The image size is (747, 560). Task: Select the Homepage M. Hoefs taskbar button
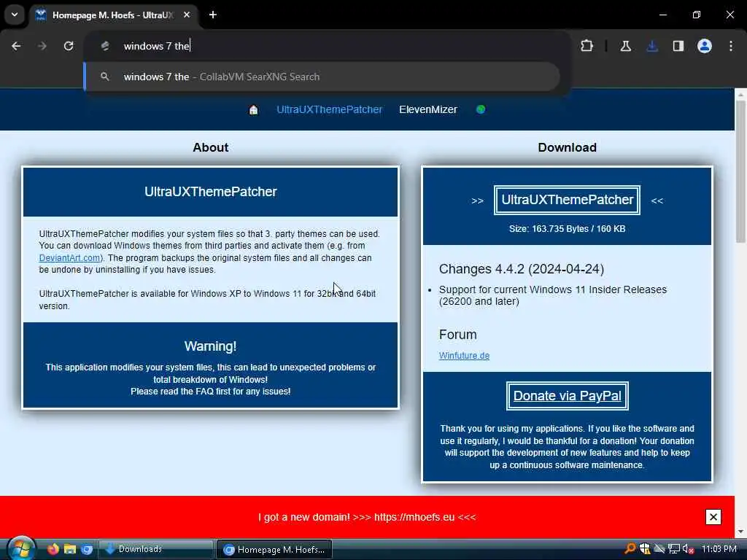[274, 550]
